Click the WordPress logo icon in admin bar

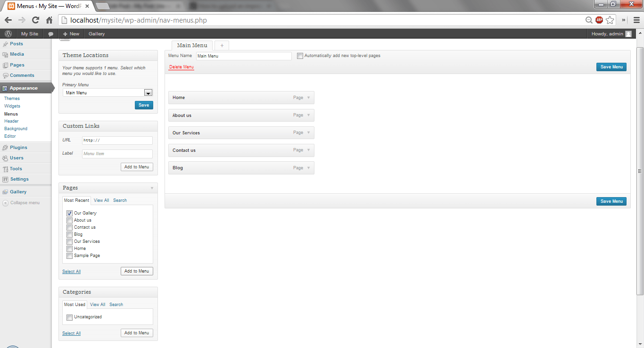(x=8, y=34)
